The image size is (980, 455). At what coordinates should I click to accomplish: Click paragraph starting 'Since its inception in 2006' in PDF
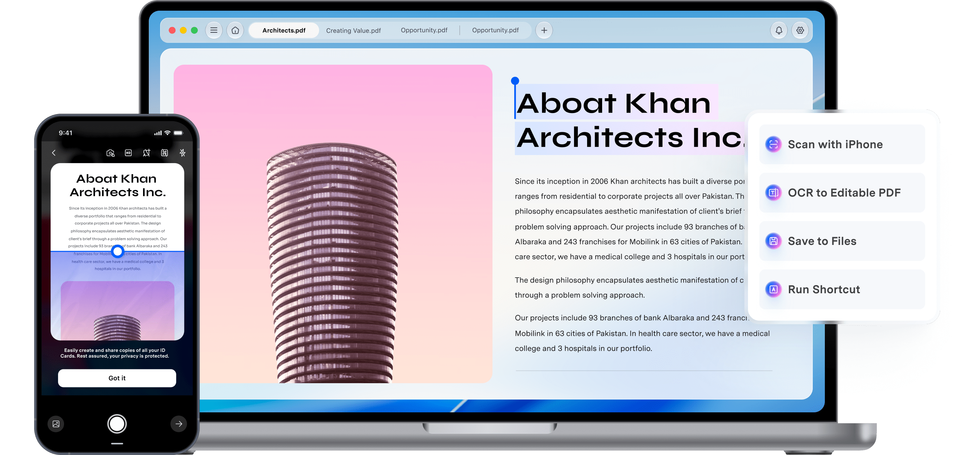click(x=629, y=219)
